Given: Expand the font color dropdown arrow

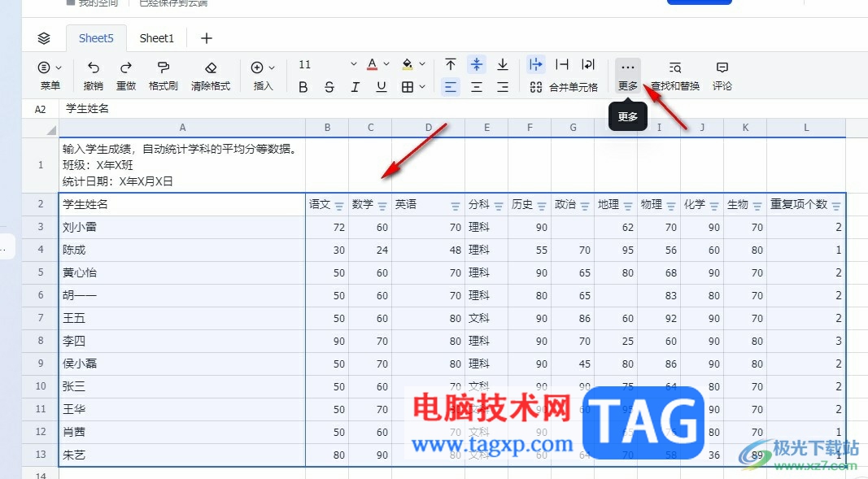Looking at the screenshot, I should click(386, 64).
